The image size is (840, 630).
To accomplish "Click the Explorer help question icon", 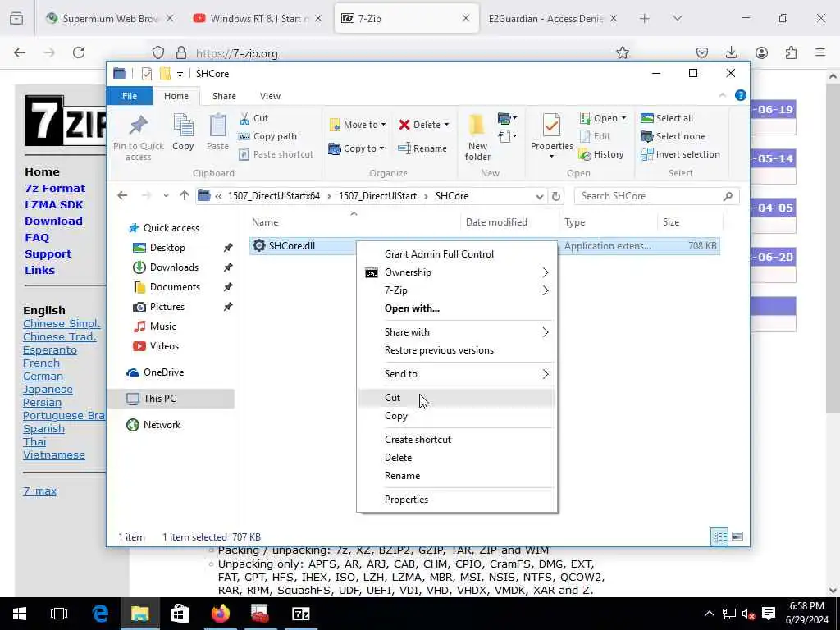I will [x=741, y=95].
